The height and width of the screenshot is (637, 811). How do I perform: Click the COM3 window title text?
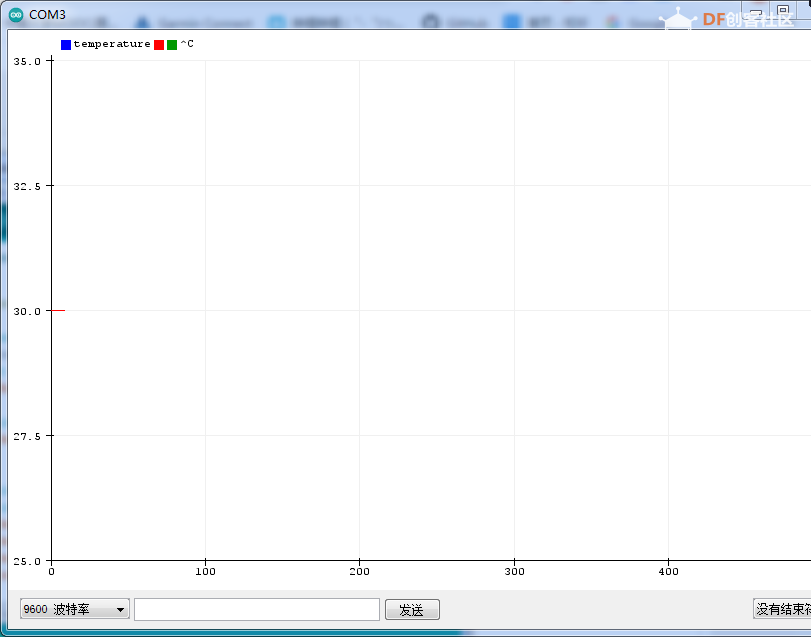[47, 15]
